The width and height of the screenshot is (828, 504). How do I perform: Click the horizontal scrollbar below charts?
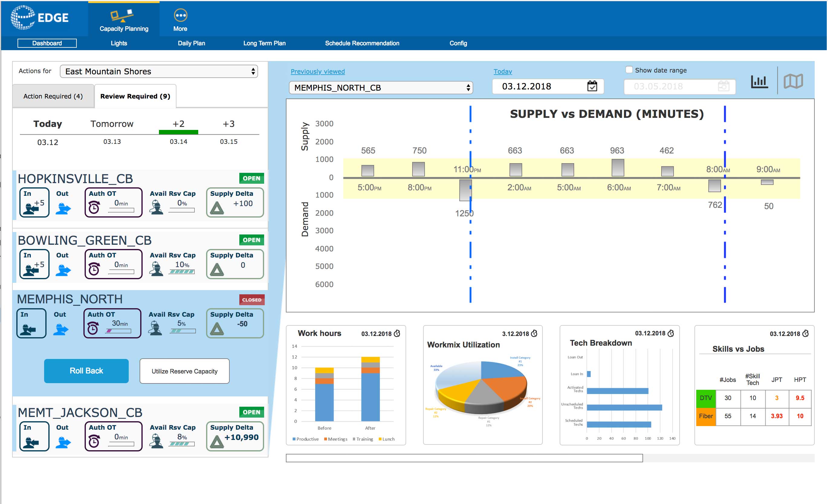coord(464,458)
